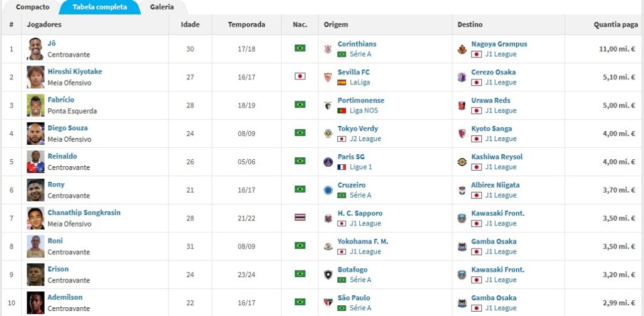The width and height of the screenshot is (644, 316).
Task: Click Ademilson's player photo thumbnail
Action: point(36,303)
